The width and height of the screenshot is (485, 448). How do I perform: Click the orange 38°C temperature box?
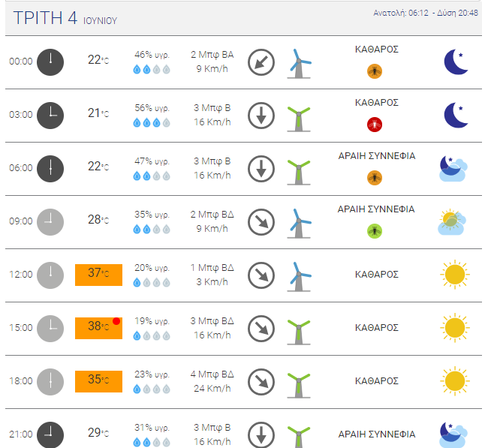(98, 328)
